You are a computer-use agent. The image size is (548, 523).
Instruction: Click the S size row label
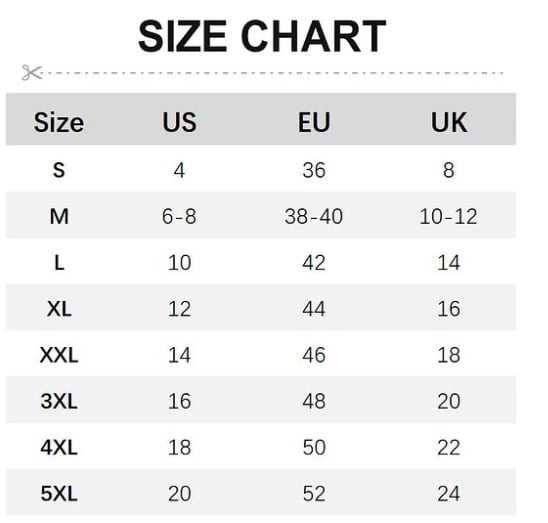point(59,170)
